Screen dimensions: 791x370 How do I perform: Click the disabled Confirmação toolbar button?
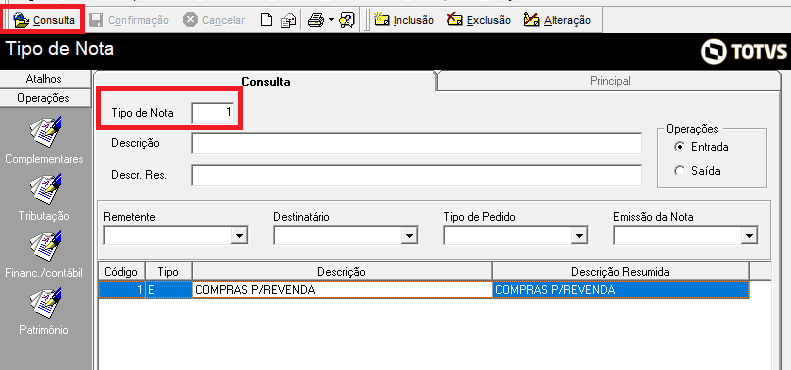tap(129, 20)
